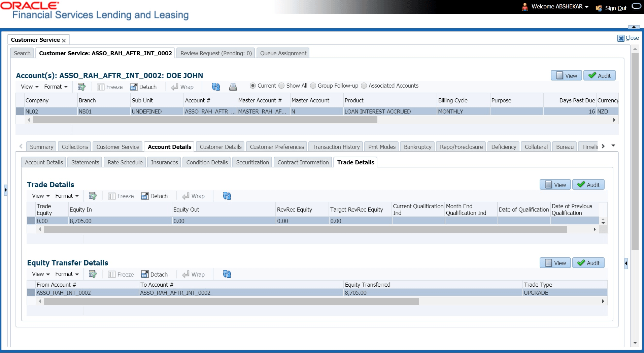
Task: Click the Audit button in Equity Transfer Details
Action: pyautogui.click(x=588, y=263)
